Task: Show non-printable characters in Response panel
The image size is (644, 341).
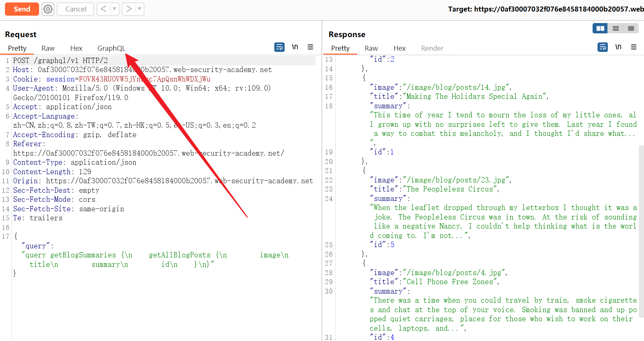Action: click(618, 47)
